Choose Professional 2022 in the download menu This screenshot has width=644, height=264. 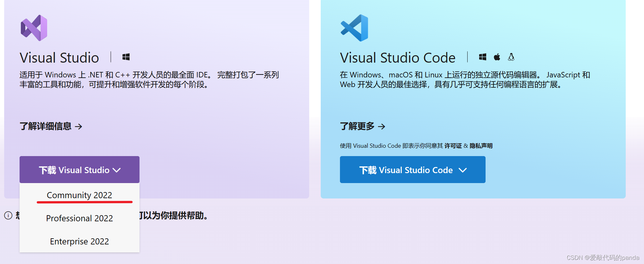pyautogui.click(x=80, y=218)
